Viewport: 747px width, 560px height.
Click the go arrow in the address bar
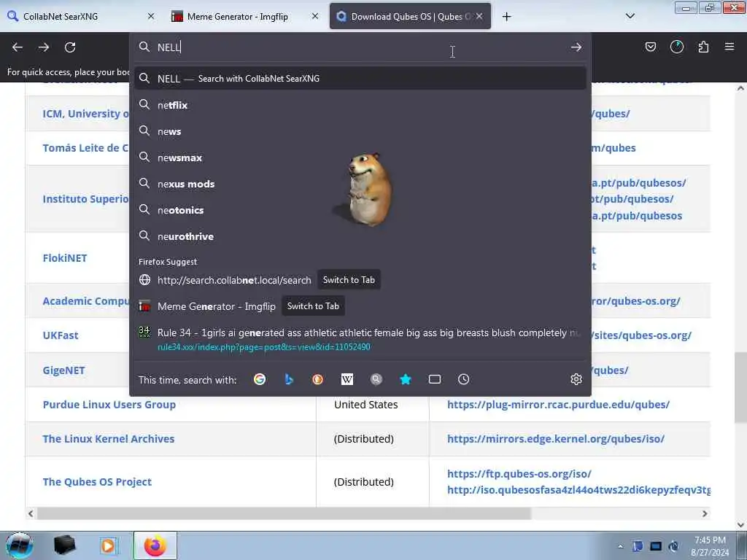pos(576,47)
